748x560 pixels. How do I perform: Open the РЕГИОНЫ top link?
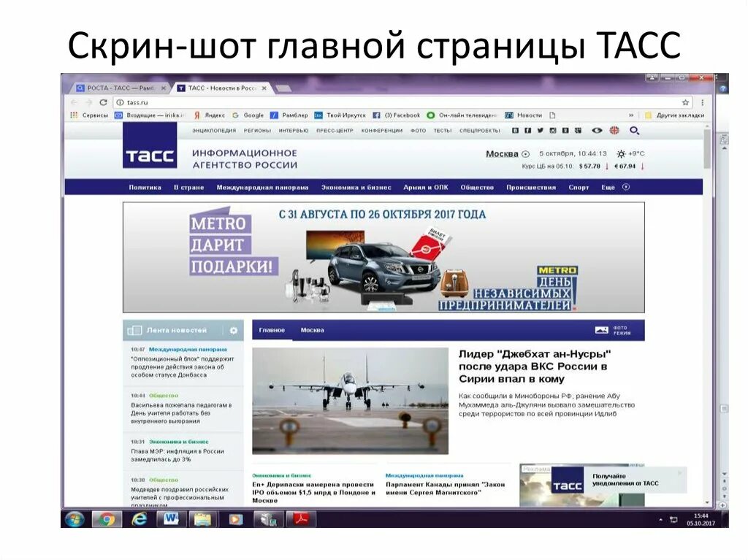pos(257,130)
